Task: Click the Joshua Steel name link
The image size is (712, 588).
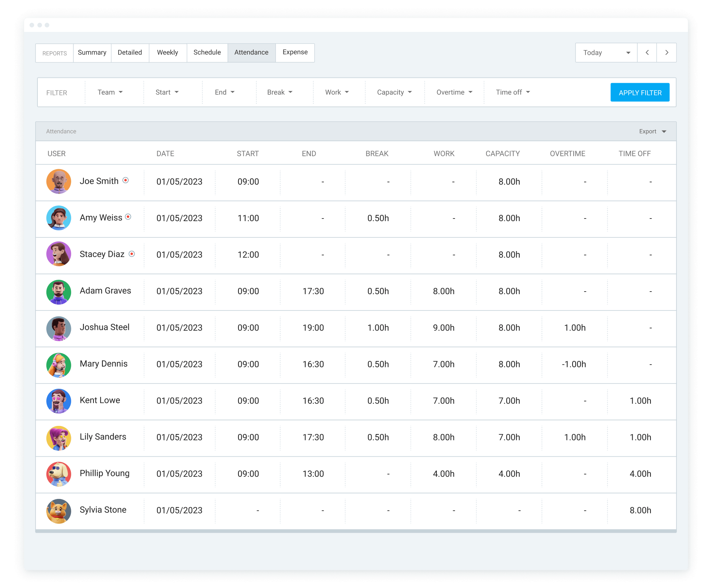Action: tap(105, 327)
